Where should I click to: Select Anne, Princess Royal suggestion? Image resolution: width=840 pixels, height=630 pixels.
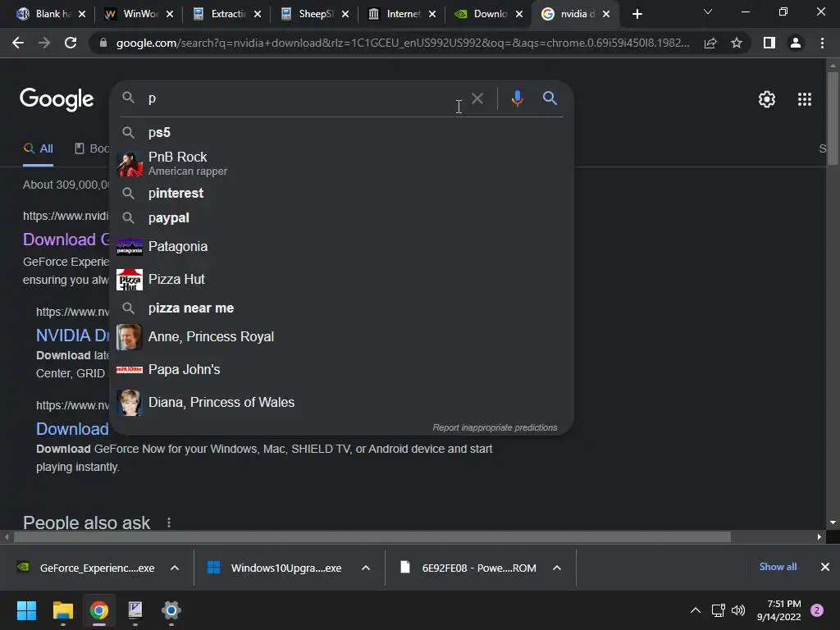[x=342, y=336]
